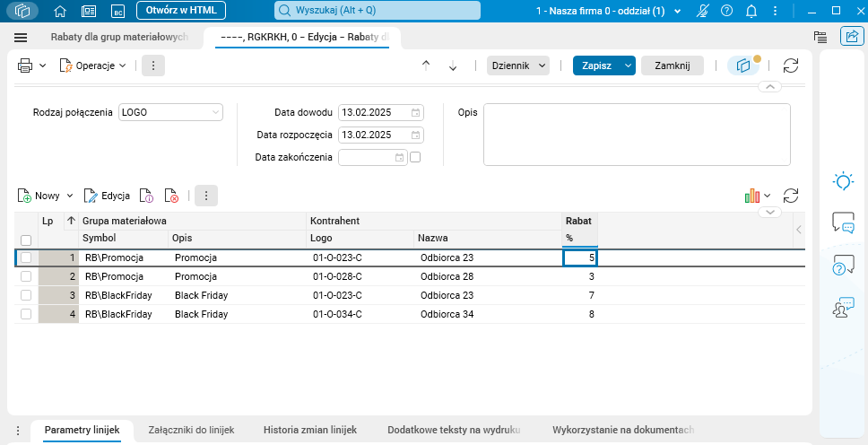Check the Odbiorca 34 row checkbox
Image resolution: width=868 pixels, height=445 pixels.
click(26, 314)
